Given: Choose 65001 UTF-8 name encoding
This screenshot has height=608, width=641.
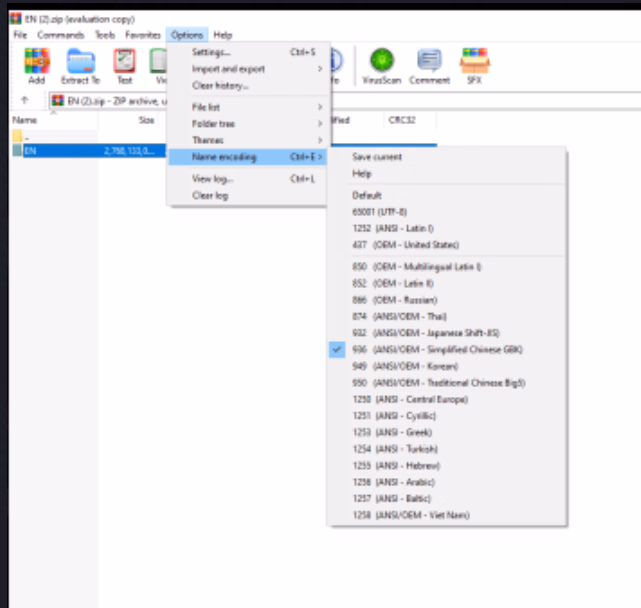Looking at the screenshot, I should pos(378,212).
